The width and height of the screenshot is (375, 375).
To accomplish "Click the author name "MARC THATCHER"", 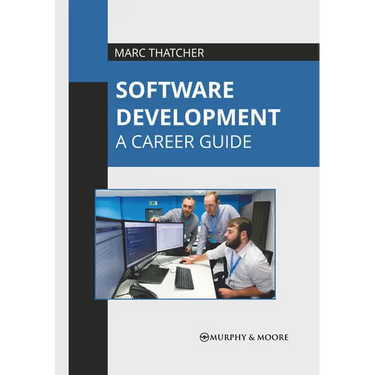I will [159, 53].
